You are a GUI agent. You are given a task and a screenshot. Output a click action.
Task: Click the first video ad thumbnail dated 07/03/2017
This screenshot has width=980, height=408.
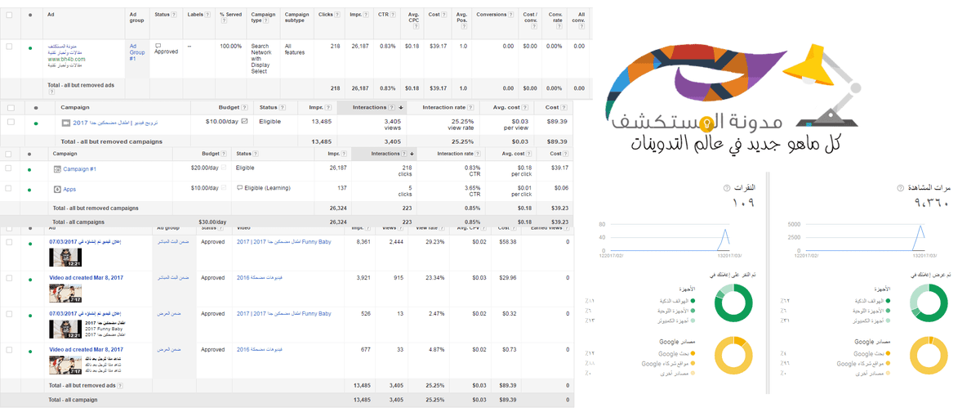64,257
